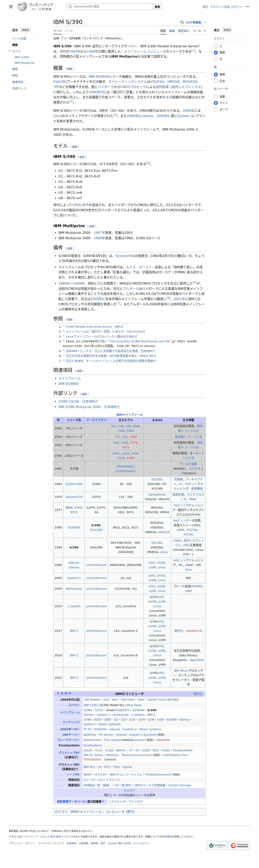Open the ツール tools dropdown
Image resolution: width=259 pixels, height=868 pixels.
[199, 31]
